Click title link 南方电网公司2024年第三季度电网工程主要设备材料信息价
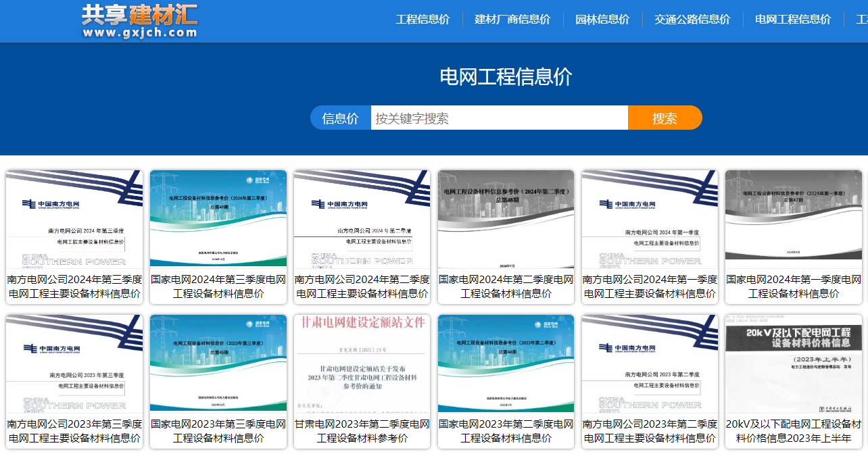This screenshot has height=454, width=868. point(74,286)
